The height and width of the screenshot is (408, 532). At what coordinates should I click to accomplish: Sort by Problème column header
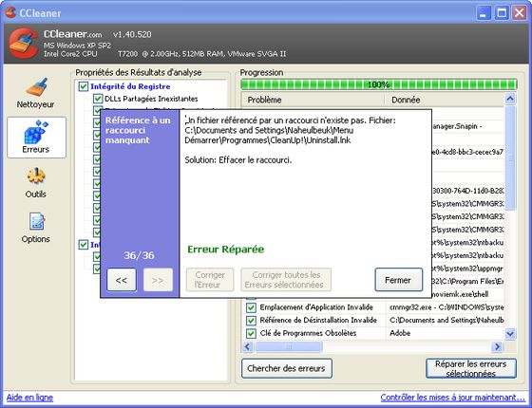(x=313, y=100)
